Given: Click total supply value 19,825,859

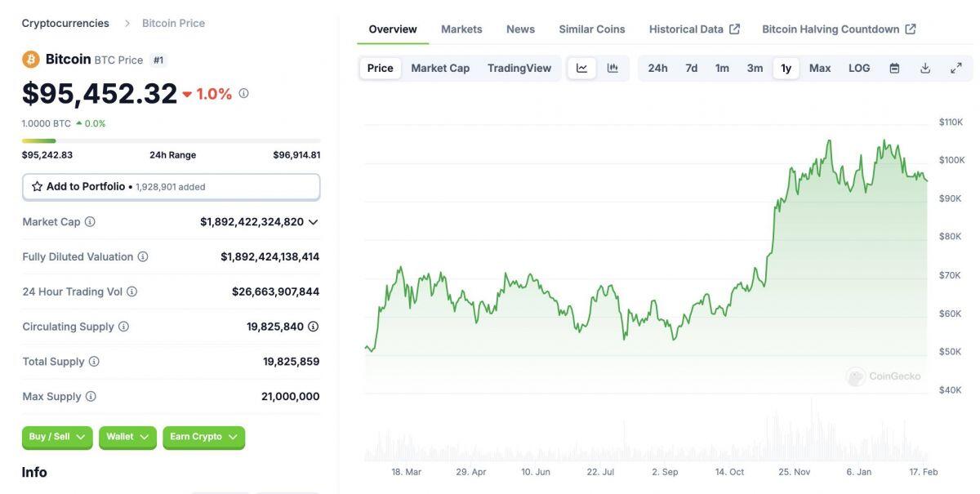Looking at the screenshot, I should pyautogui.click(x=291, y=362).
